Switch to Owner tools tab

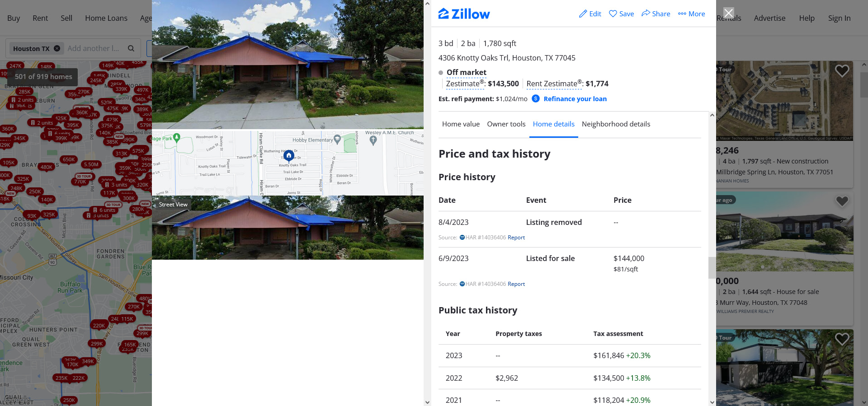[506, 124]
